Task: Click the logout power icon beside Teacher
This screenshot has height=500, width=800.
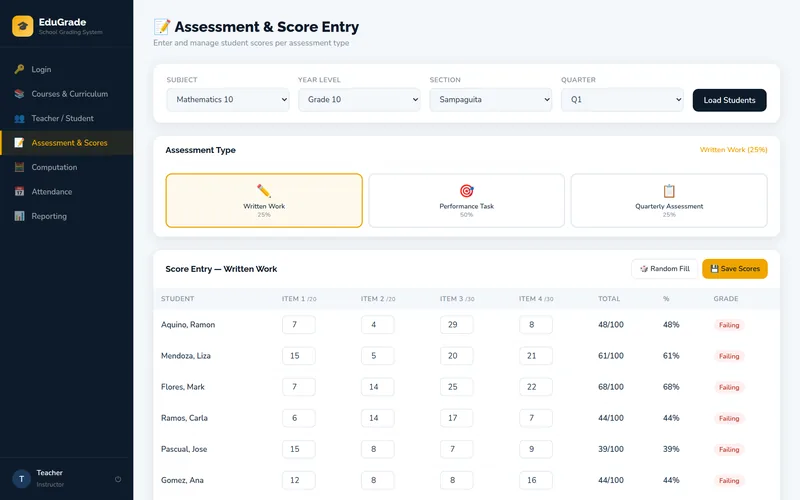Action: [x=118, y=479]
